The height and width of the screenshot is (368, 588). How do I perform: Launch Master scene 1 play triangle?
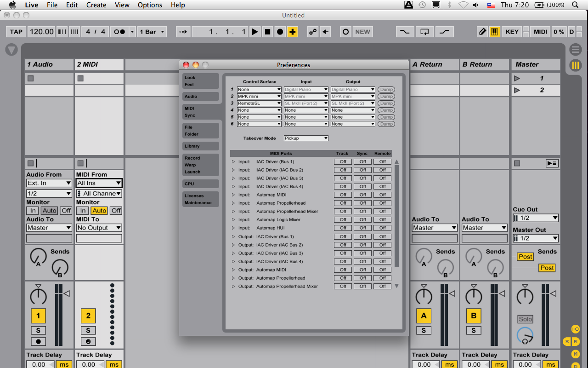[x=517, y=79]
